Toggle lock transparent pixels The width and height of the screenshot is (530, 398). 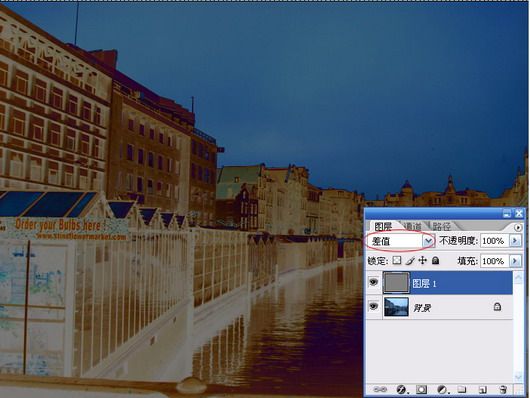[x=397, y=260]
